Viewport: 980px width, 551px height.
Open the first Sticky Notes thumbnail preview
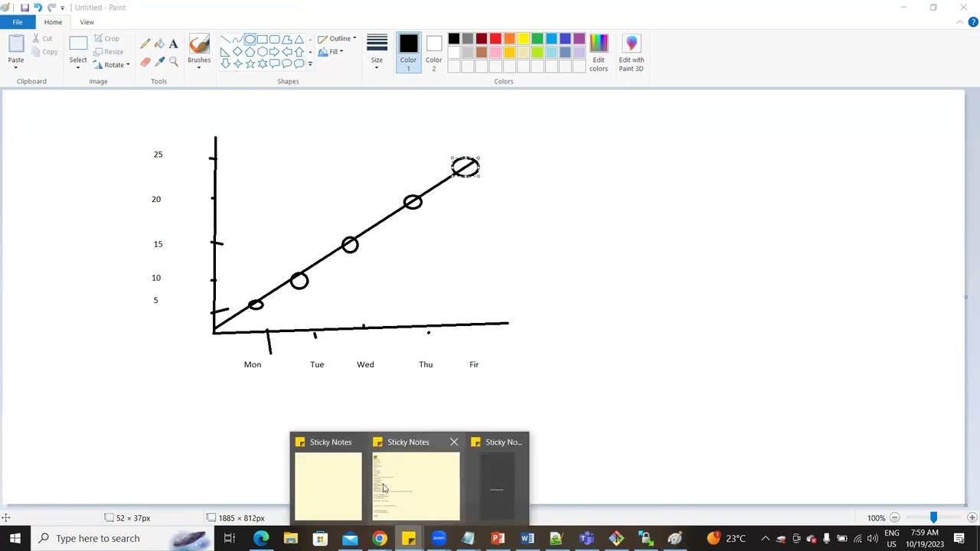pos(328,487)
